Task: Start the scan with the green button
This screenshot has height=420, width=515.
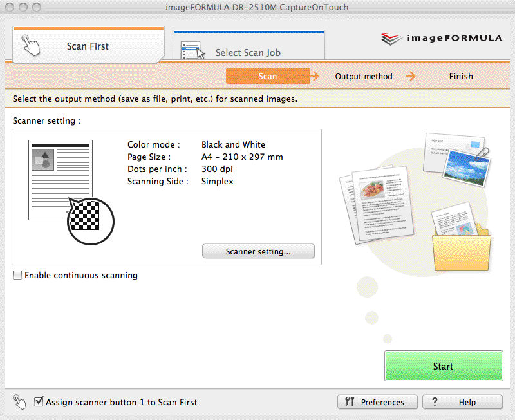Action: 444,366
